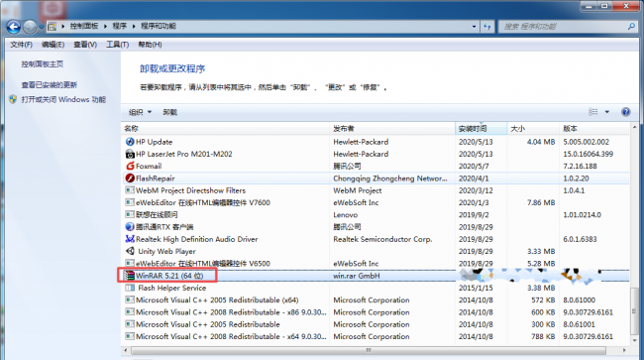
Task: Click the eWebEditor V6500 icon
Action: [130, 264]
